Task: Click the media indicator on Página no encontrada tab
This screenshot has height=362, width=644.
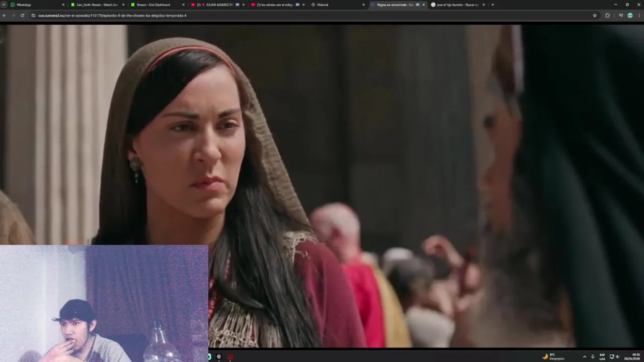Action: click(418, 5)
